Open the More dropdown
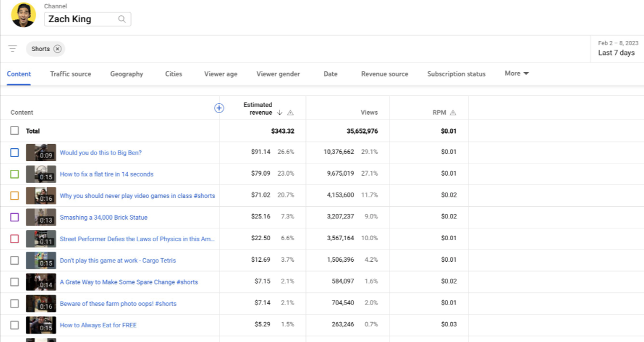This screenshot has width=644, height=342. coord(515,73)
